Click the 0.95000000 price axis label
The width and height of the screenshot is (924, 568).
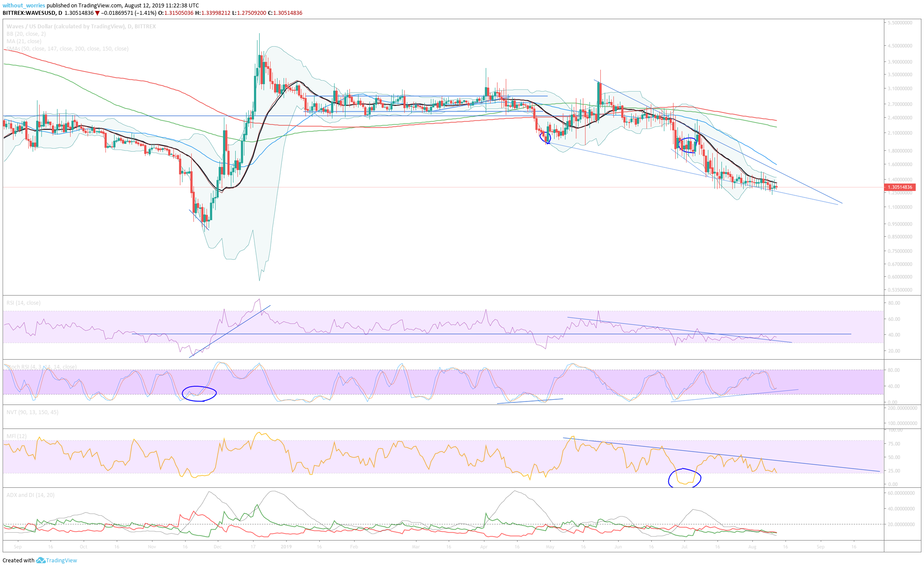click(900, 224)
